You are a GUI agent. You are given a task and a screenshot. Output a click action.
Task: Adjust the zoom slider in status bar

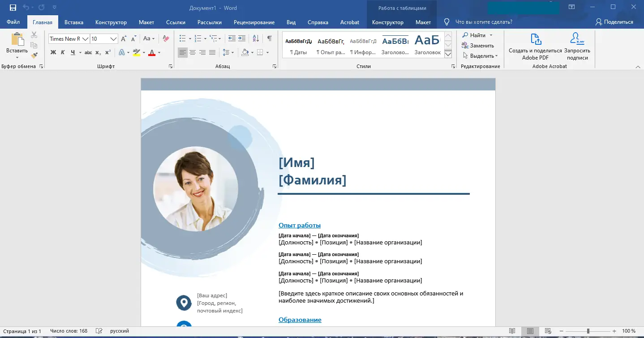pos(588,331)
